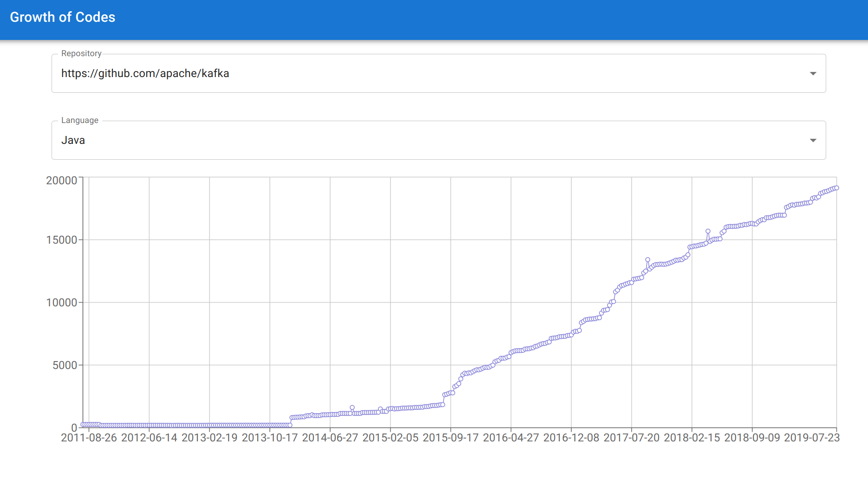Select the data point spike near 2017-07-20

pyautogui.click(x=648, y=259)
